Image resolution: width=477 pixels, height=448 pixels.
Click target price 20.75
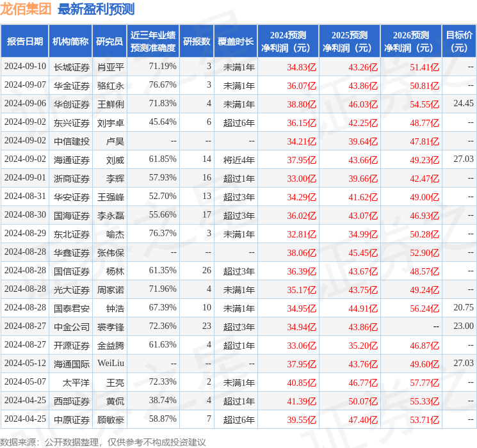(464, 307)
